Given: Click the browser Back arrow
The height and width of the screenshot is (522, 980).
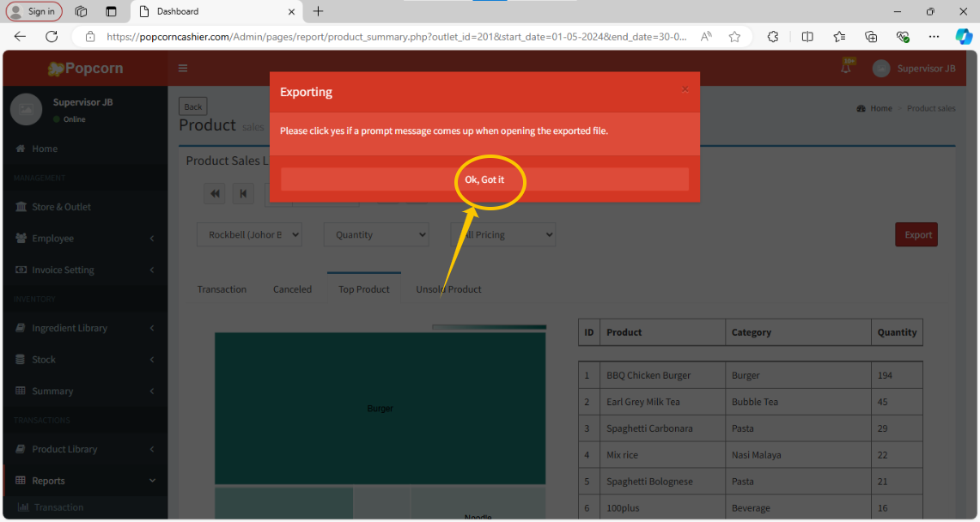Looking at the screenshot, I should point(20,36).
